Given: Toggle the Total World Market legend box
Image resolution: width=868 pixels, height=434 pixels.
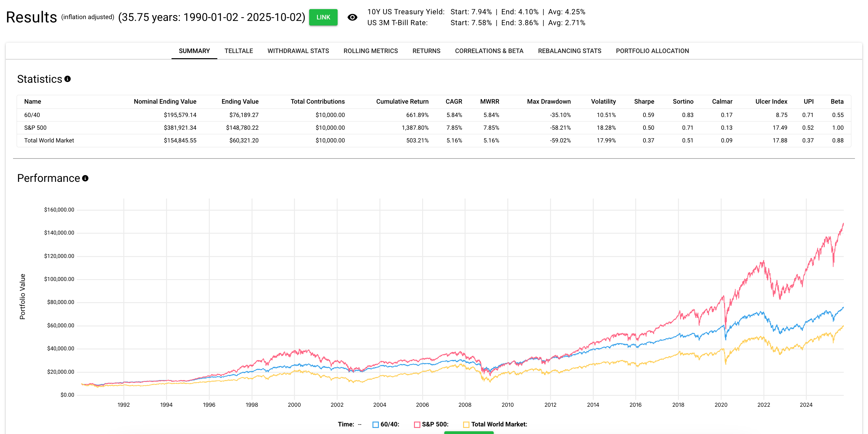Looking at the screenshot, I should 466,425.
